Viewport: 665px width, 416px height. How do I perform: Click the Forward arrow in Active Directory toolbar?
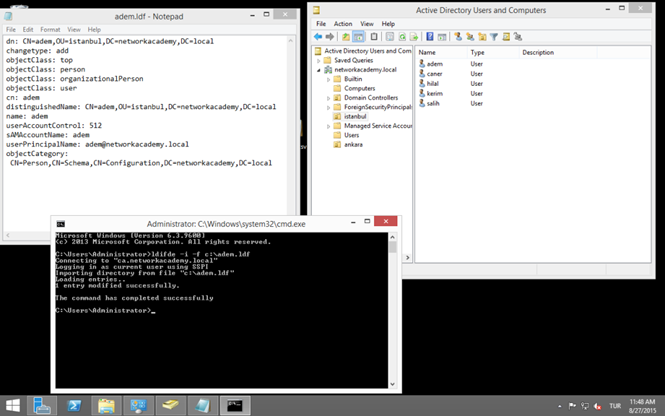click(330, 37)
